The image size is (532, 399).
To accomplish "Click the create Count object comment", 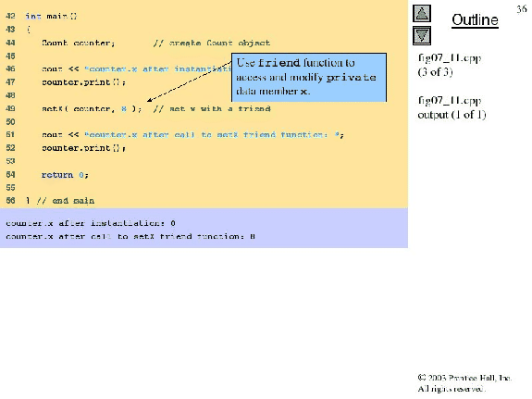I will point(211,44).
